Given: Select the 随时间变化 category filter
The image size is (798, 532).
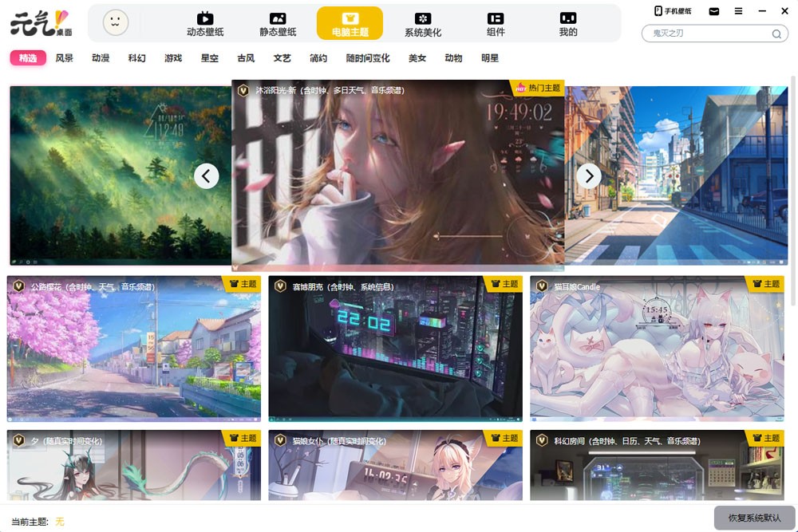Looking at the screenshot, I should point(368,58).
